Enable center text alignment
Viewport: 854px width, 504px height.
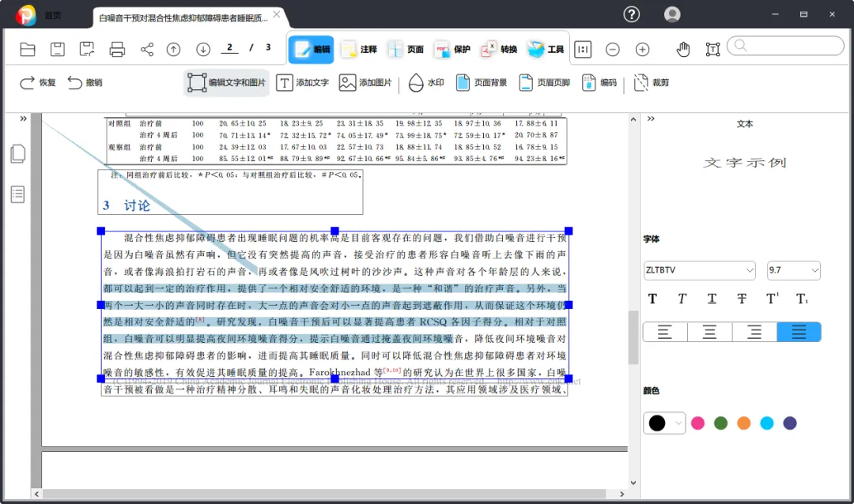pyautogui.click(x=709, y=332)
